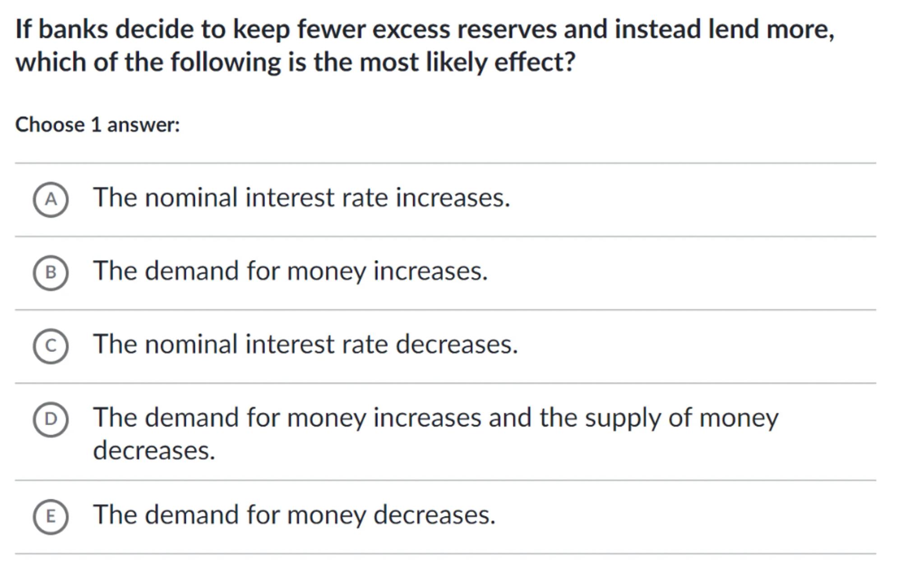Click 'most likely effect?' in the question
Screen dimensions: 924x573
coord(467,62)
